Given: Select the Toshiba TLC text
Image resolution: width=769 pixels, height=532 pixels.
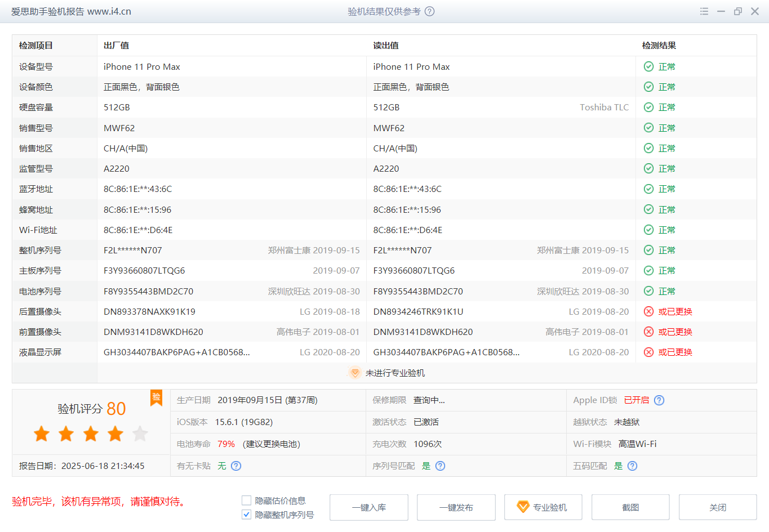Looking at the screenshot, I should [x=604, y=107].
